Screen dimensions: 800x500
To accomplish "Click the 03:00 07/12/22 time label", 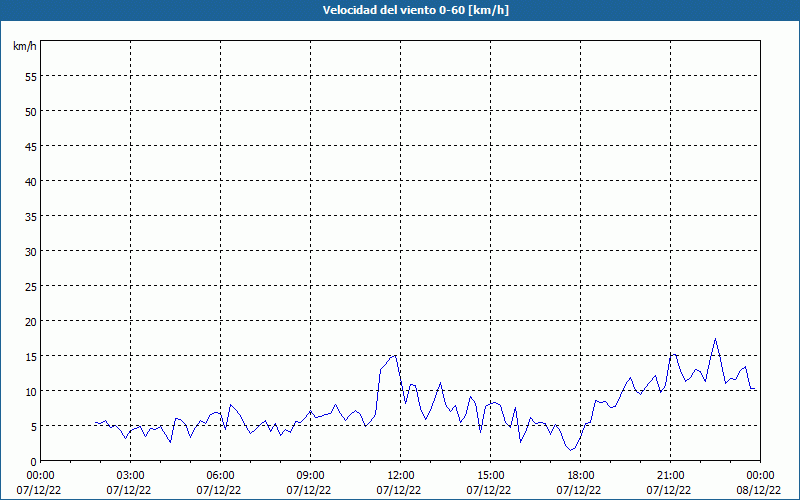I will pos(129,483).
